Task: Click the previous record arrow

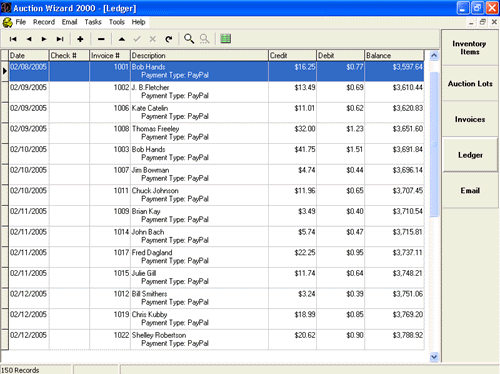Action: (29, 39)
